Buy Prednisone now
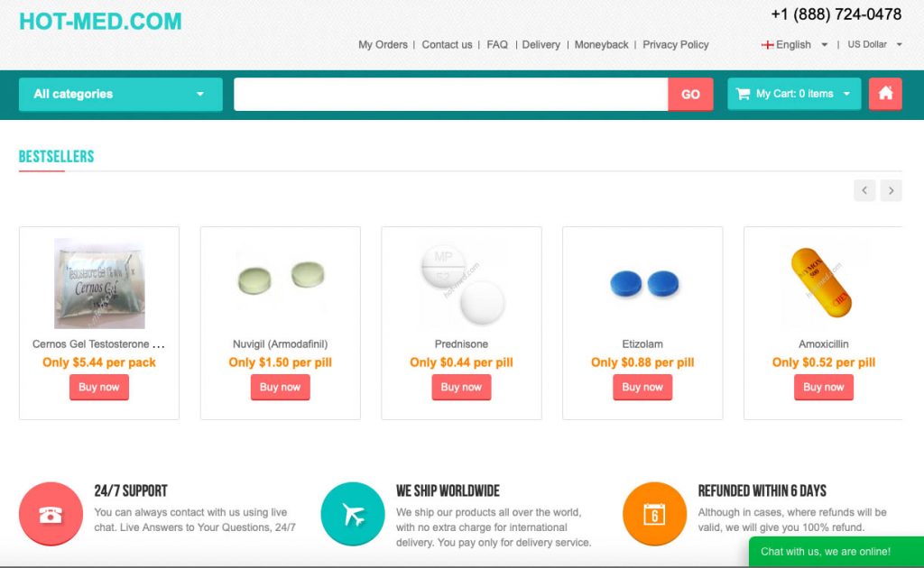The width and height of the screenshot is (924, 568). pyautogui.click(x=461, y=388)
